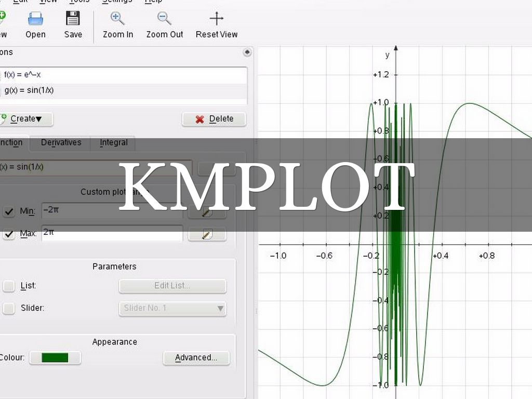Click the Advanced appearance button
The width and height of the screenshot is (532, 399).
[x=196, y=357]
